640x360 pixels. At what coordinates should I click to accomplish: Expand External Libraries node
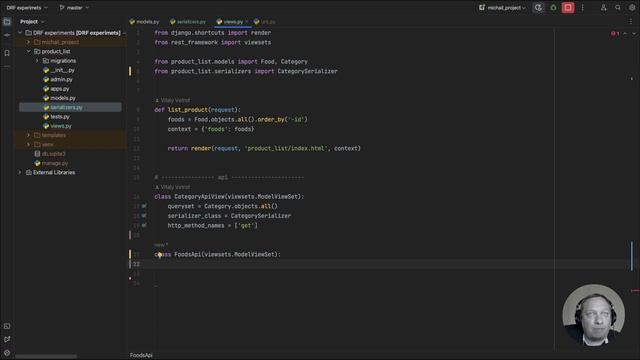pyautogui.click(x=20, y=173)
